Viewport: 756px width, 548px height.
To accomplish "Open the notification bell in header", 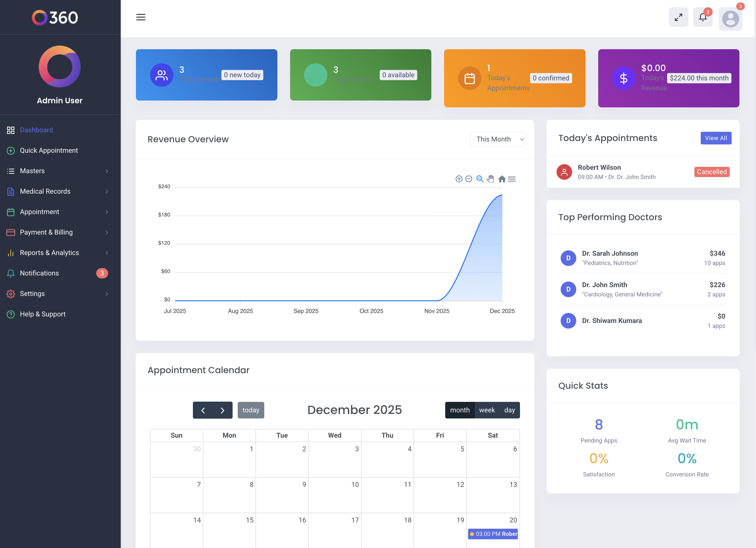I will 703,17.
